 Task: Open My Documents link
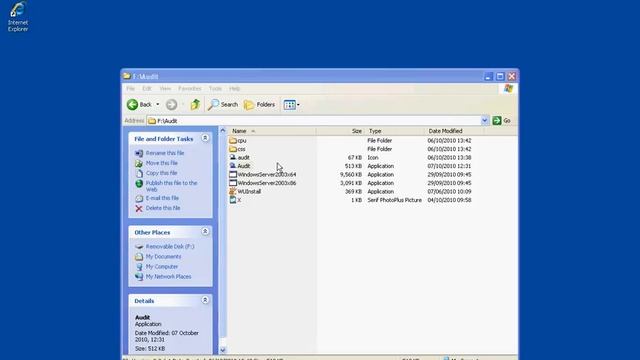163,257
